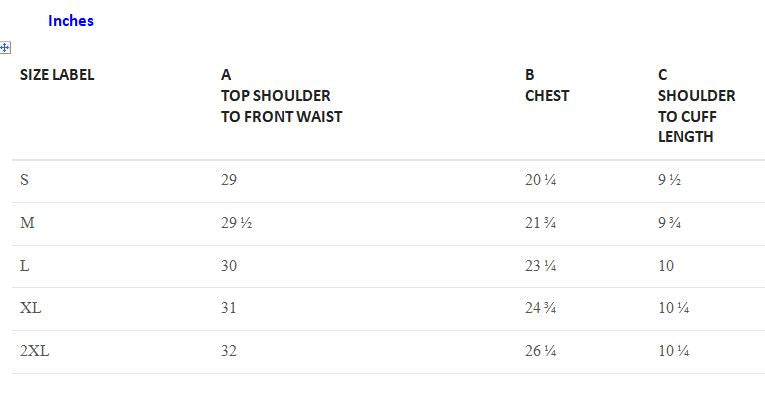The image size is (765, 399).
Task: Click the L size row label
Action: tap(24, 266)
